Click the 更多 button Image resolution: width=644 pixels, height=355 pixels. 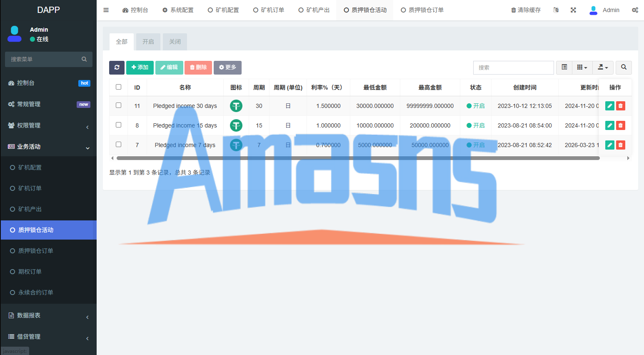(227, 67)
